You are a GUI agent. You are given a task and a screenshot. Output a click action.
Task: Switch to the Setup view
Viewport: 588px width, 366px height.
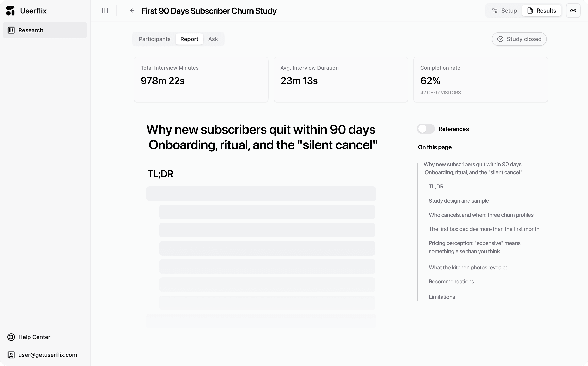pos(504,11)
